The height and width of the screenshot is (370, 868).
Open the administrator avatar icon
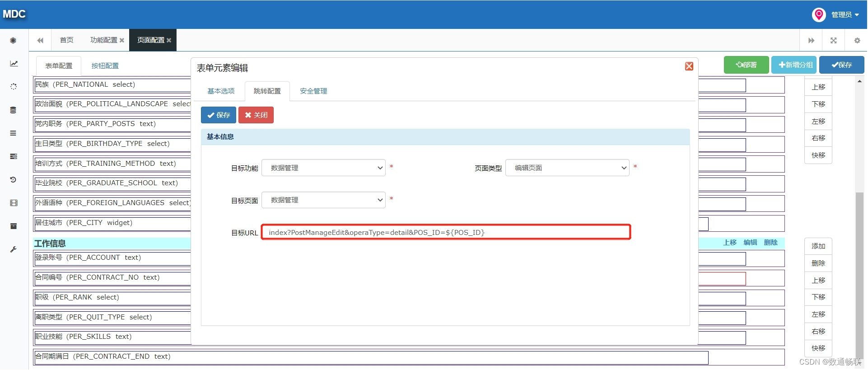pyautogui.click(x=819, y=15)
